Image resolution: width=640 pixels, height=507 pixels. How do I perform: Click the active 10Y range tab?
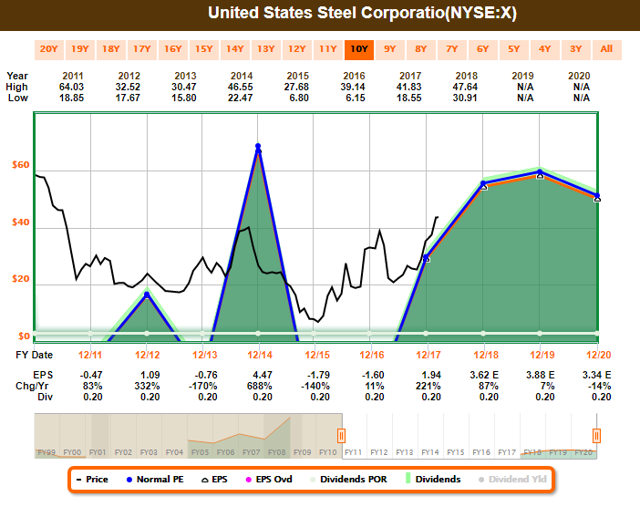tap(359, 49)
